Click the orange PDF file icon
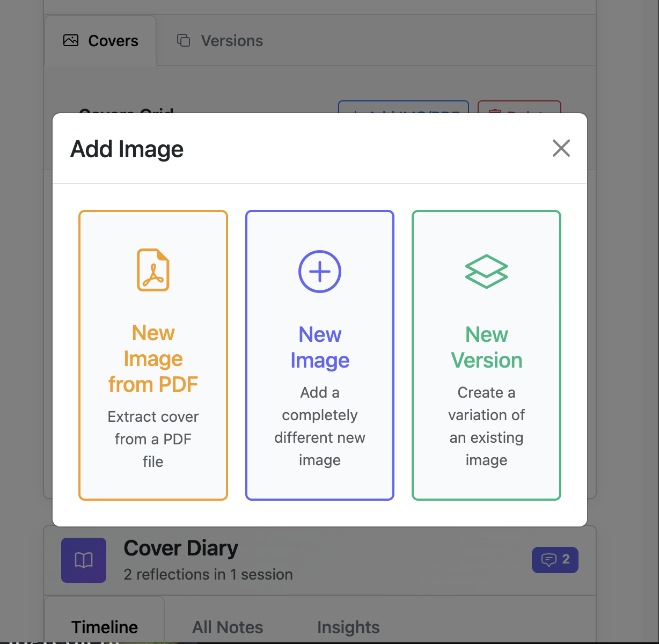Image resolution: width=659 pixels, height=644 pixels. click(153, 270)
